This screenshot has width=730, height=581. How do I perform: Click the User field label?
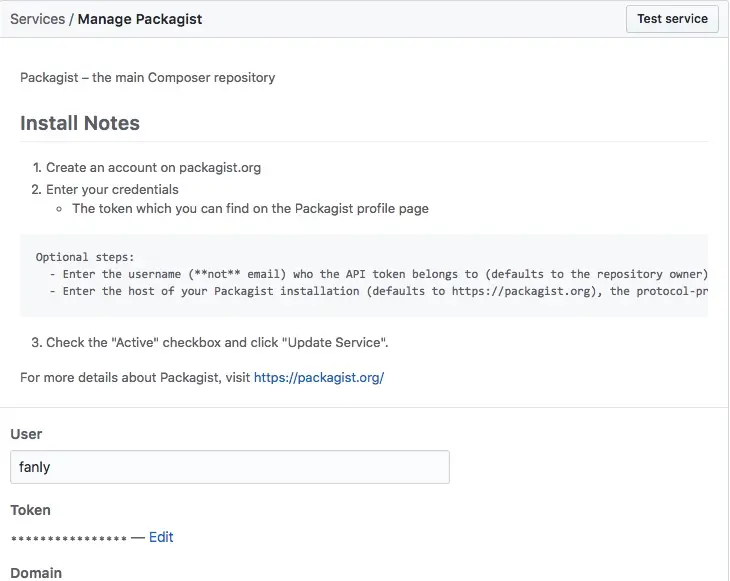pos(26,434)
